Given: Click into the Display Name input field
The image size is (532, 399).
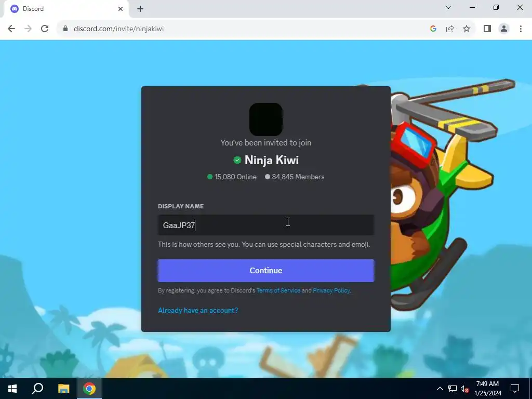Looking at the screenshot, I should pyautogui.click(x=265, y=225).
